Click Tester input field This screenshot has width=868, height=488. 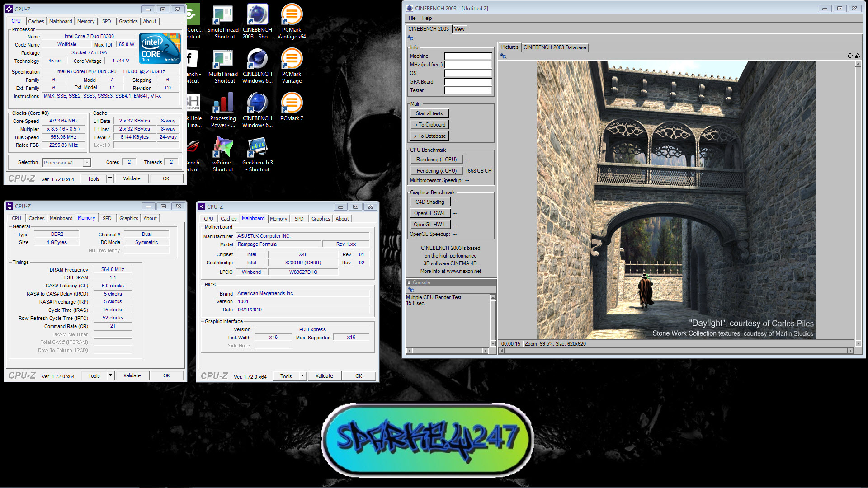click(468, 90)
